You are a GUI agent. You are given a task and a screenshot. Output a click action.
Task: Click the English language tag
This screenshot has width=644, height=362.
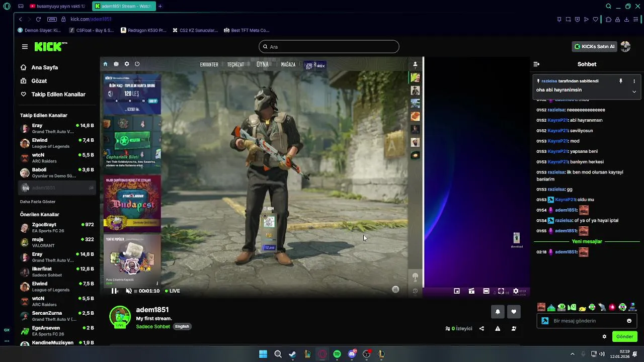click(x=182, y=327)
